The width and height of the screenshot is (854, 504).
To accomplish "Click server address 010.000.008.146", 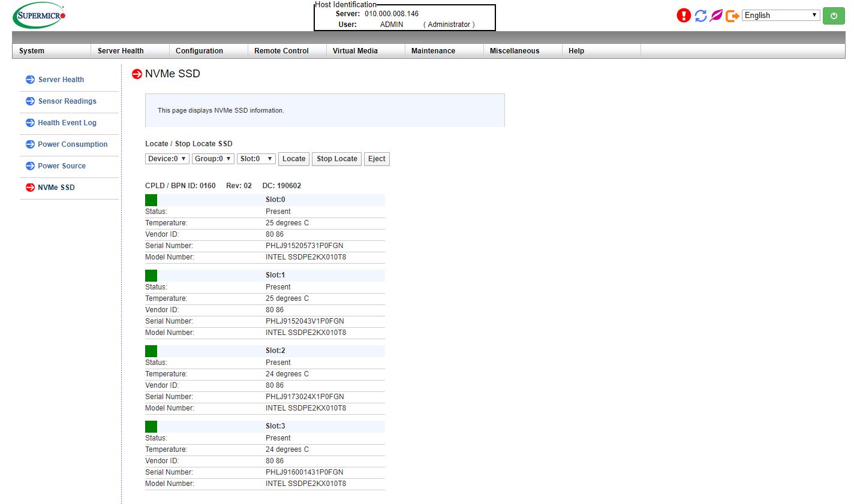I will click(x=392, y=14).
